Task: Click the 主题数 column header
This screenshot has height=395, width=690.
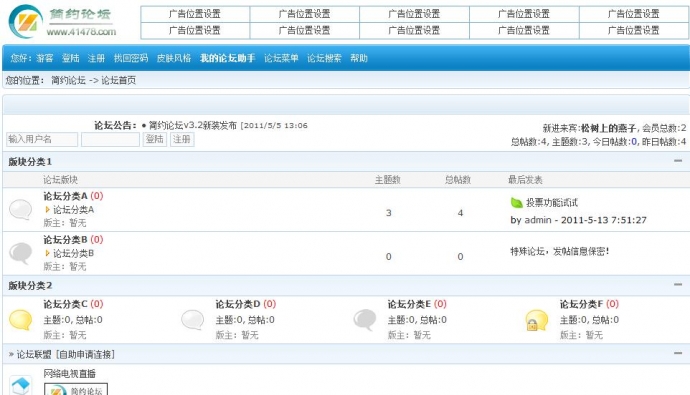Action: 388,180
